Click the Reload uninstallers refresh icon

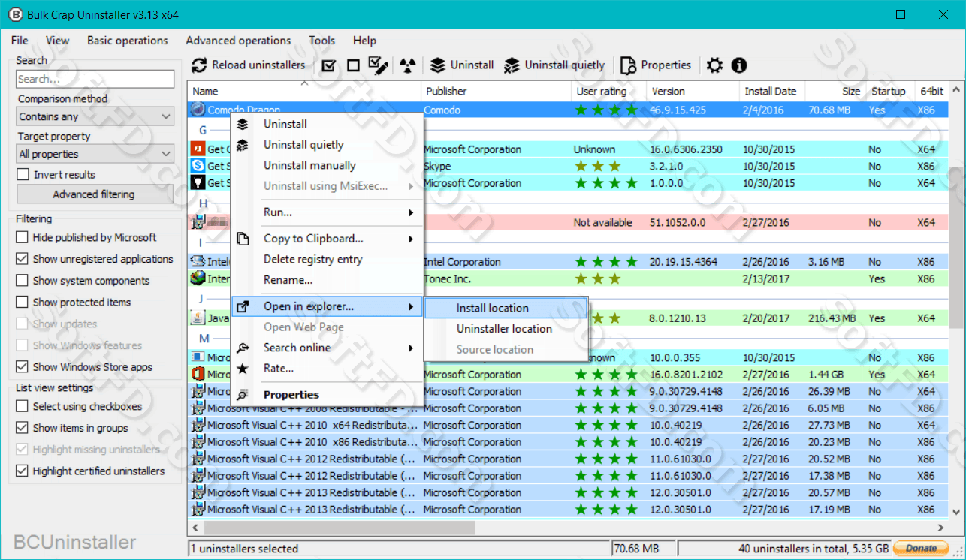(199, 65)
